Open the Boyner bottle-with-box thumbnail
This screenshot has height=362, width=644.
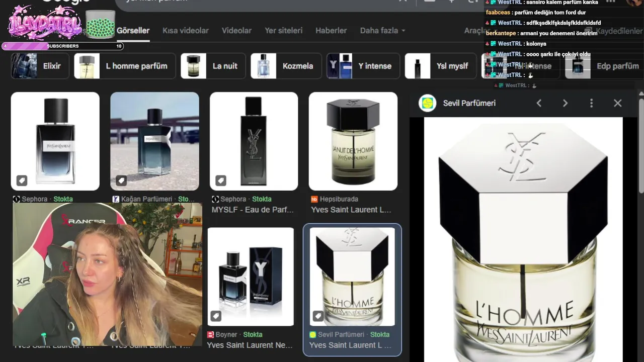click(251, 277)
